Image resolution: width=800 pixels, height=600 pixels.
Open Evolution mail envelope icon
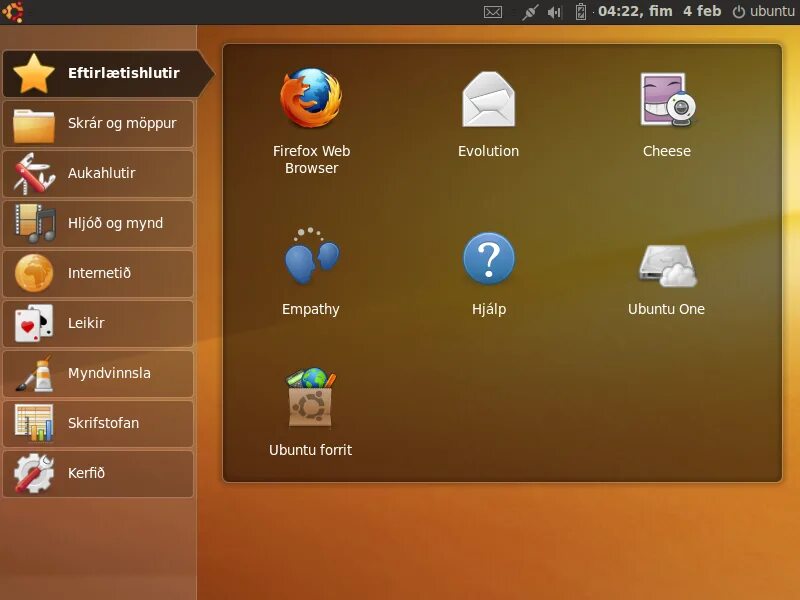(488, 99)
